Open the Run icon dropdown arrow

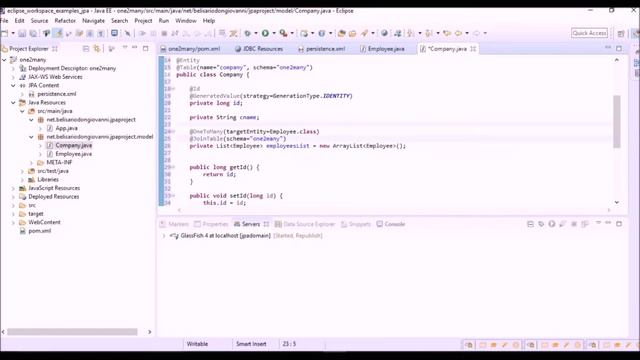pos(273,33)
